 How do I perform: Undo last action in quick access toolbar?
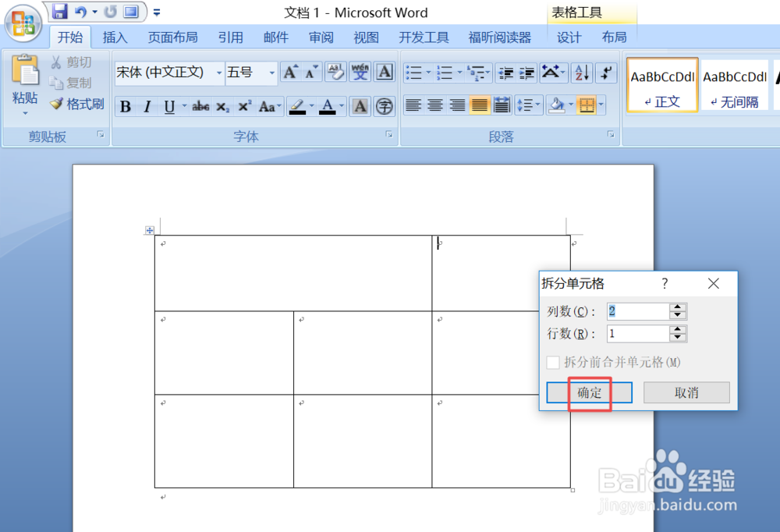coord(80,12)
